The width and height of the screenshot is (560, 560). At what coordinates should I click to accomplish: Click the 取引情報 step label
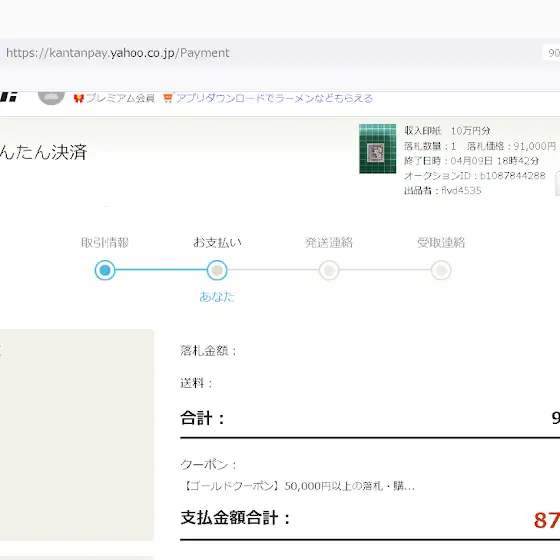(x=105, y=242)
